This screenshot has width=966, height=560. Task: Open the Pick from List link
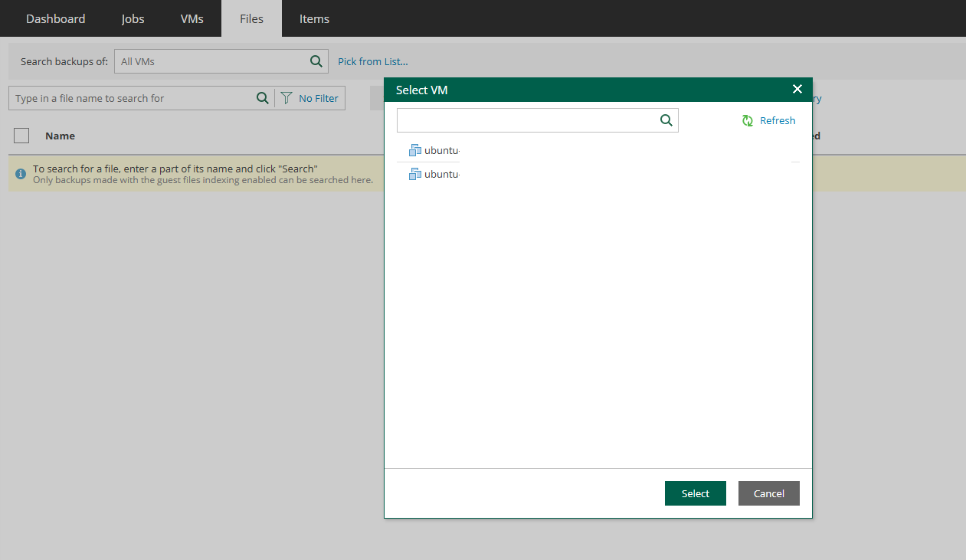point(373,61)
